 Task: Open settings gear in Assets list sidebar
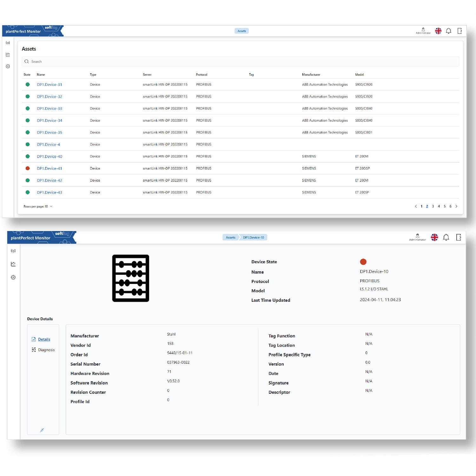(x=8, y=66)
